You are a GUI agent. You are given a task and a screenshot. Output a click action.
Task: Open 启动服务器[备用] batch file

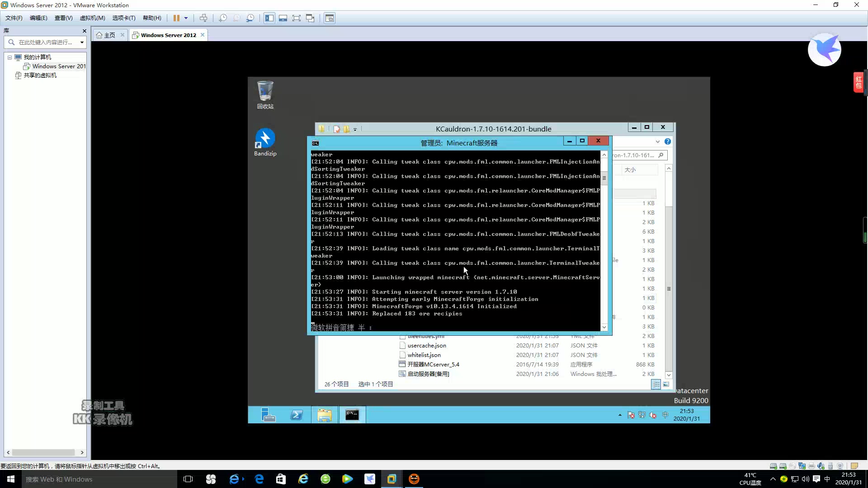pyautogui.click(x=428, y=374)
